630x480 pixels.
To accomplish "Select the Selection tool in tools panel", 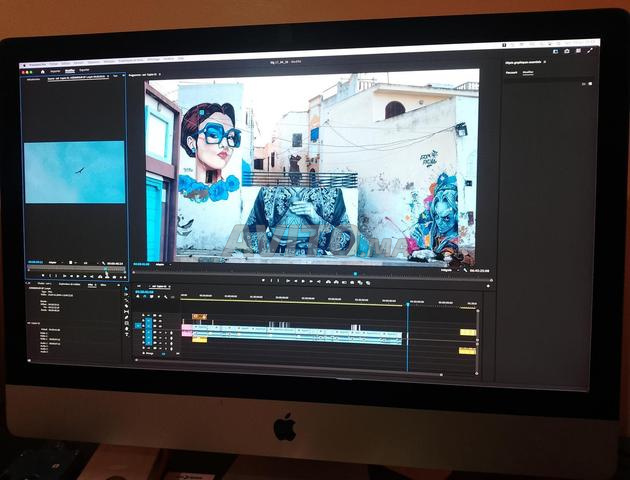I will [126, 289].
